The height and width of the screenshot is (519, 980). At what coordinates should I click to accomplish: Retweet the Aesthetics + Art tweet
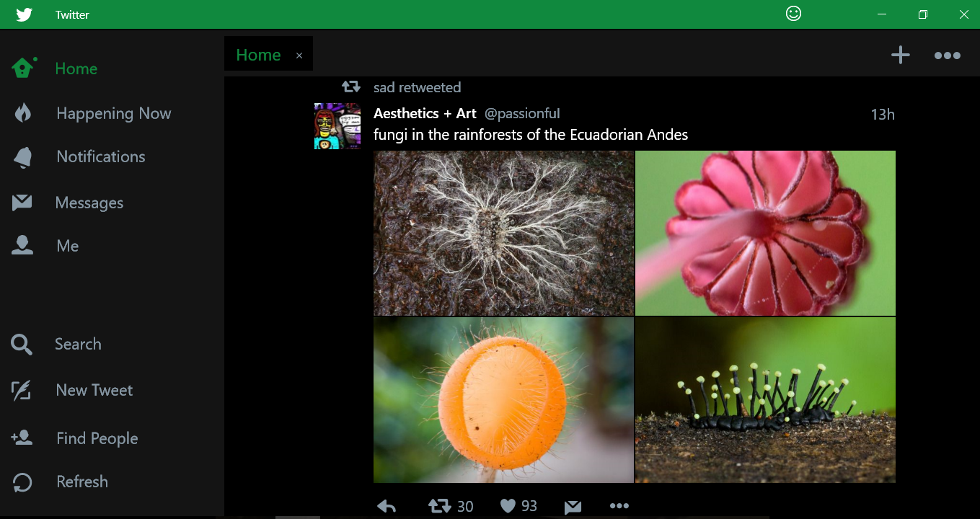click(x=439, y=506)
